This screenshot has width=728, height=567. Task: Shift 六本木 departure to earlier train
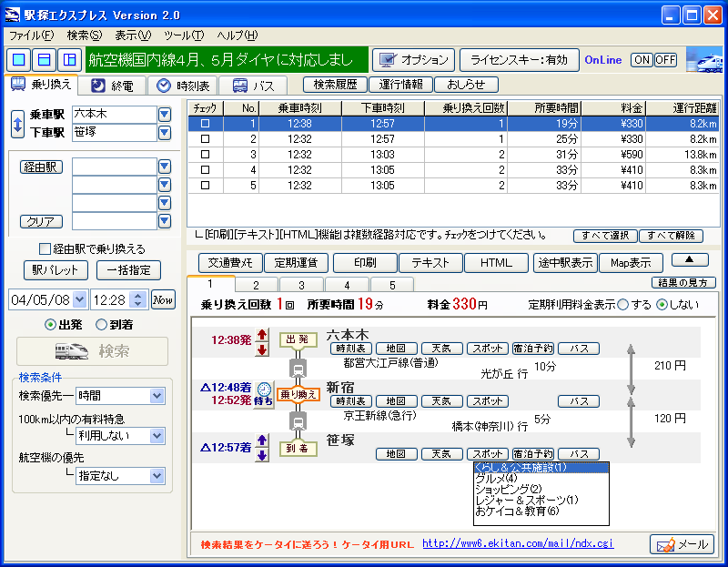click(262, 334)
